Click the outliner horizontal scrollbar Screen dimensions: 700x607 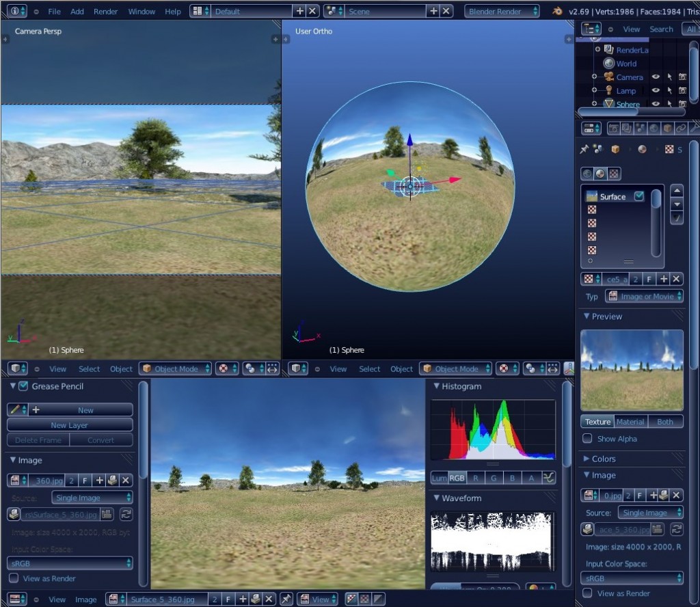point(608,111)
